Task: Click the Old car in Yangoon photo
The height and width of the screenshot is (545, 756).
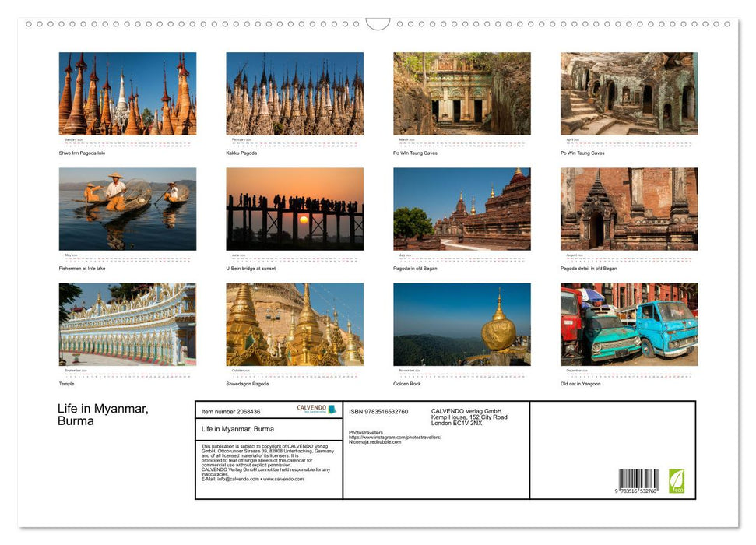Action: [x=628, y=325]
